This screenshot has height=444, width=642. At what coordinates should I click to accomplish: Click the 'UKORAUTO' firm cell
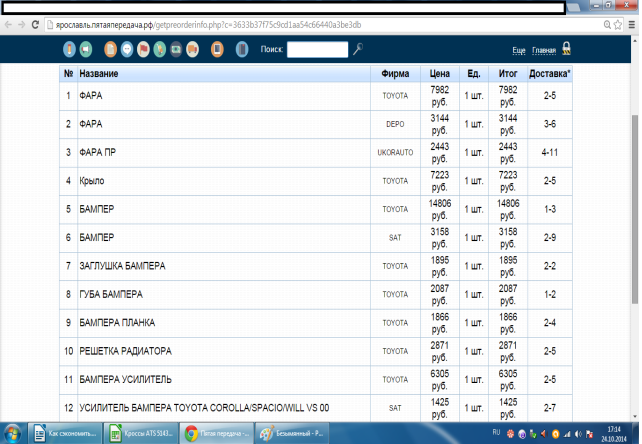(395, 152)
